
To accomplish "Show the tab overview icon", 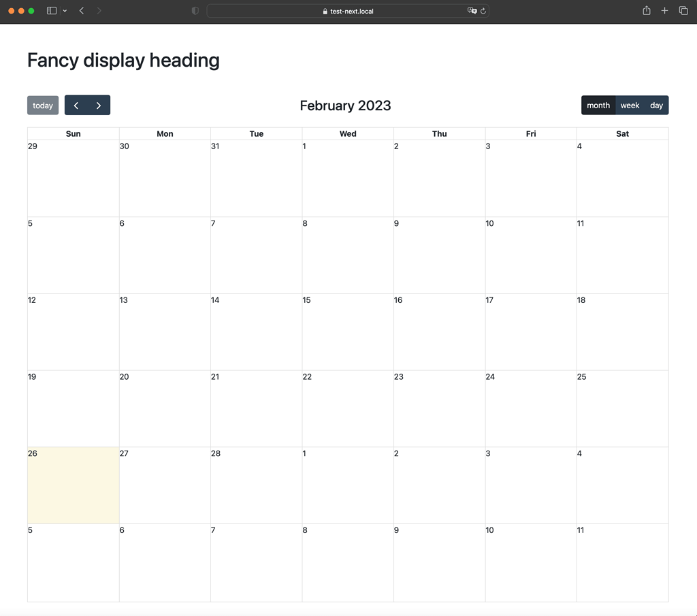I will 683,11.
